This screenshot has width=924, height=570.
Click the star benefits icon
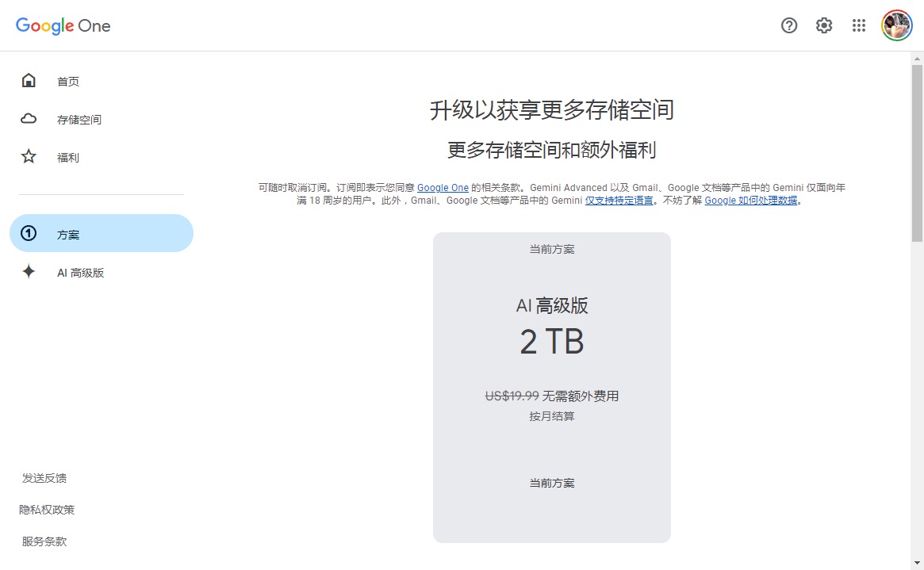coord(29,157)
